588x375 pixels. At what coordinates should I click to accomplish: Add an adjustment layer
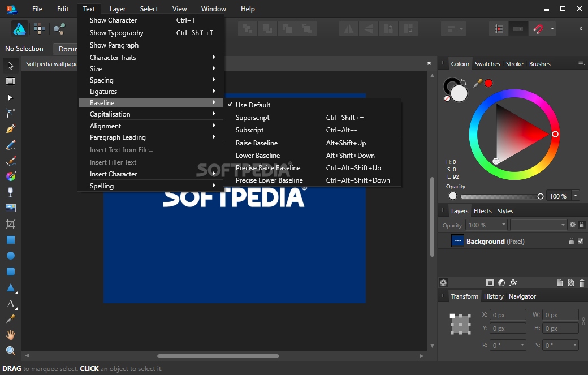coord(501,283)
